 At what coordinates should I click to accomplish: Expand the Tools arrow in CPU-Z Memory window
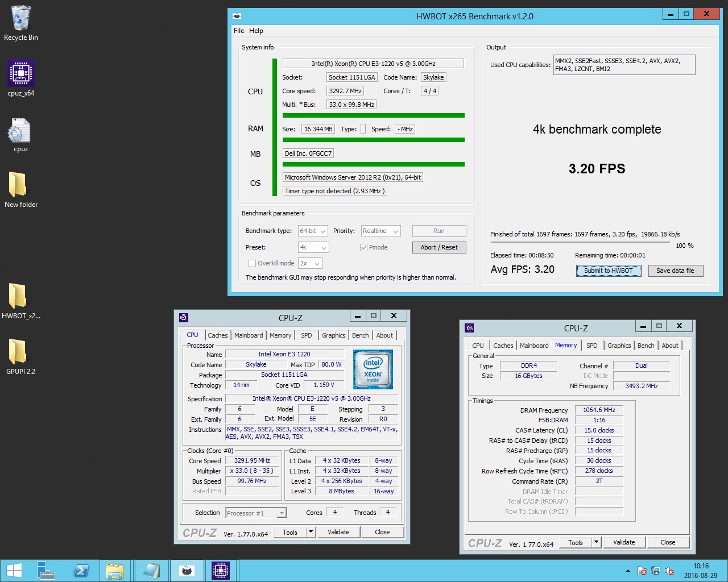coord(596,542)
